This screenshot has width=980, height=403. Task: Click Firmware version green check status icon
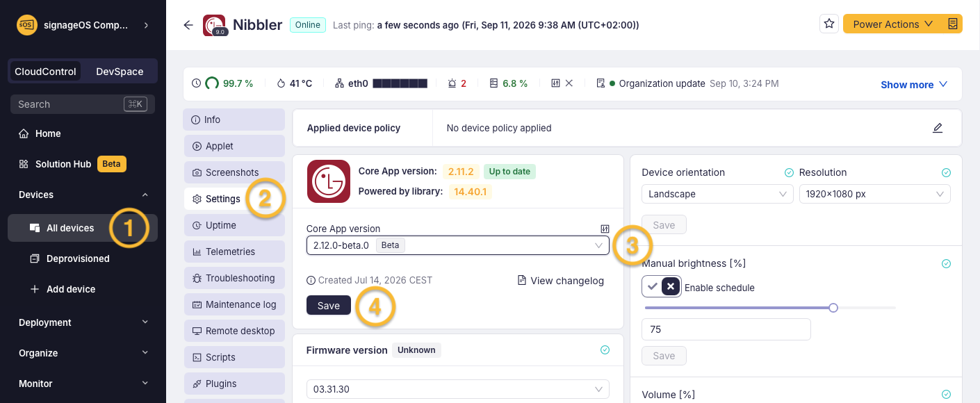[x=605, y=350]
